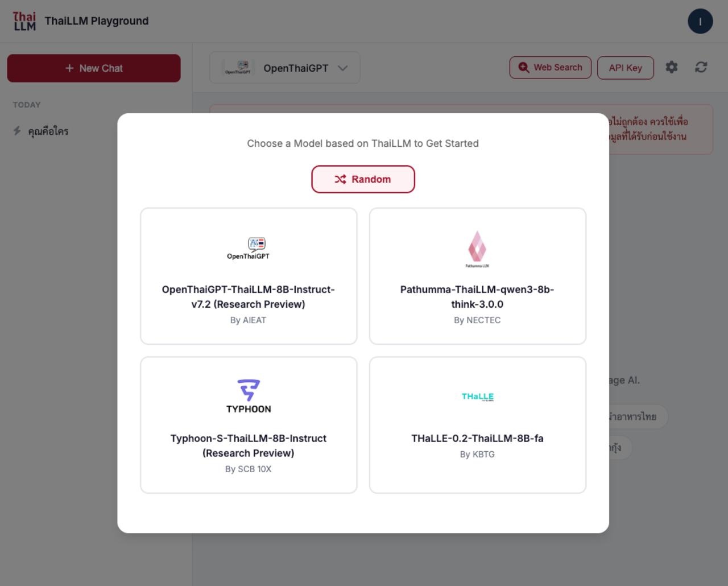Toggle the Web Search option
The width and height of the screenshot is (728, 586).
[550, 68]
